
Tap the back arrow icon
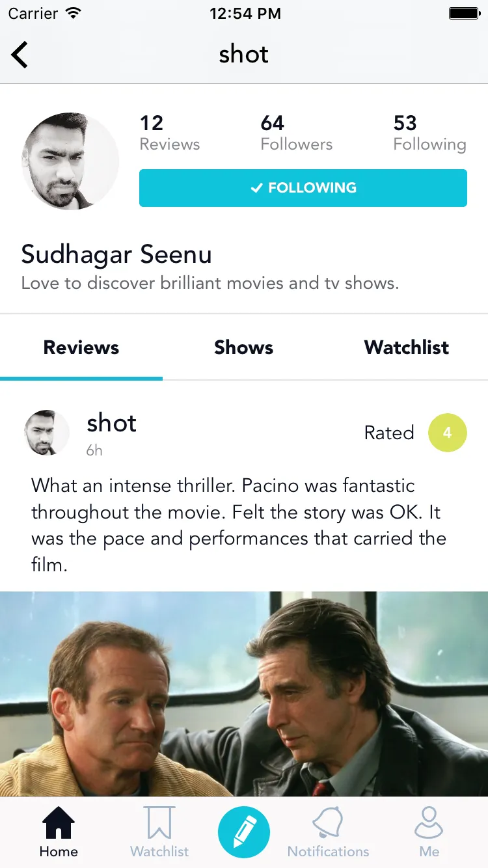20,55
